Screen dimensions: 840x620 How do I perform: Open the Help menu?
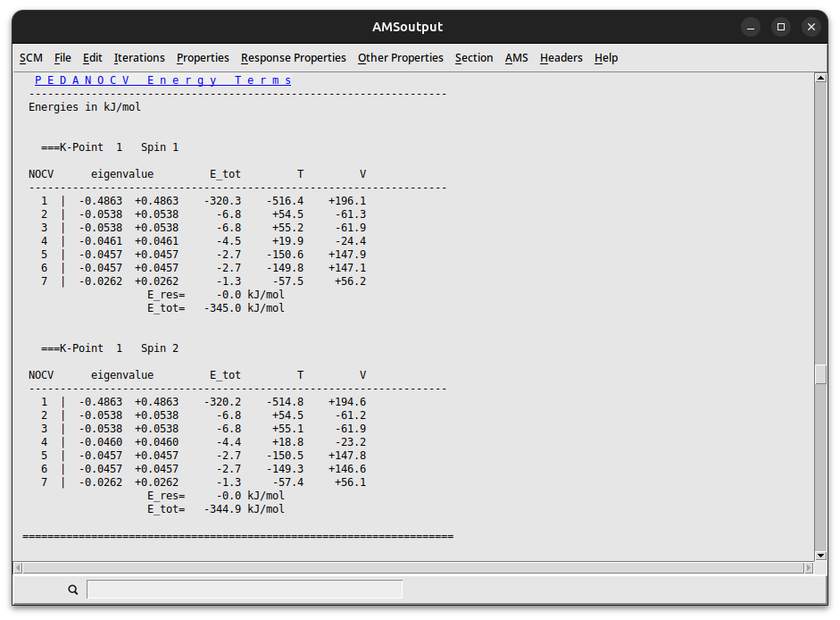(x=606, y=57)
